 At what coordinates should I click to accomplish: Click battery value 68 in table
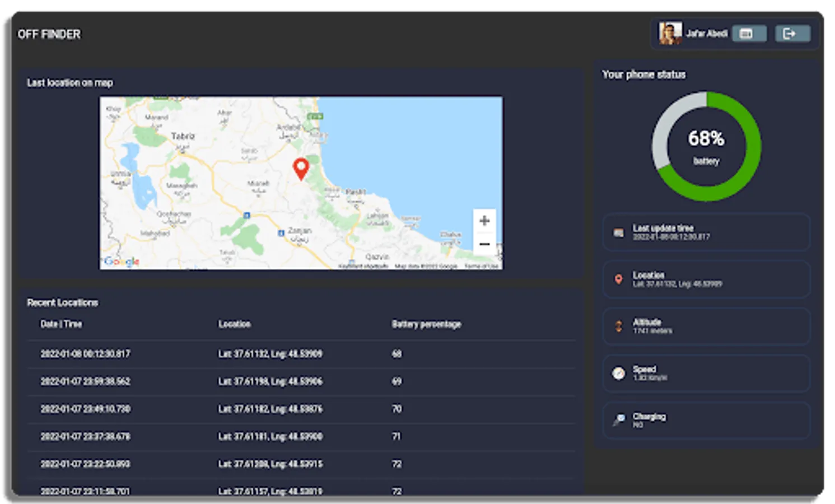click(396, 354)
